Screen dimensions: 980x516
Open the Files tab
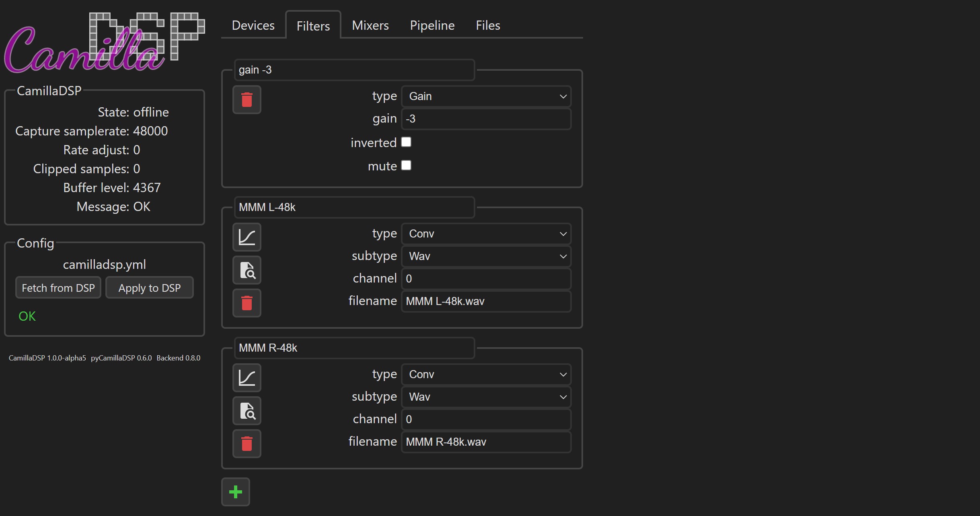[x=488, y=25]
